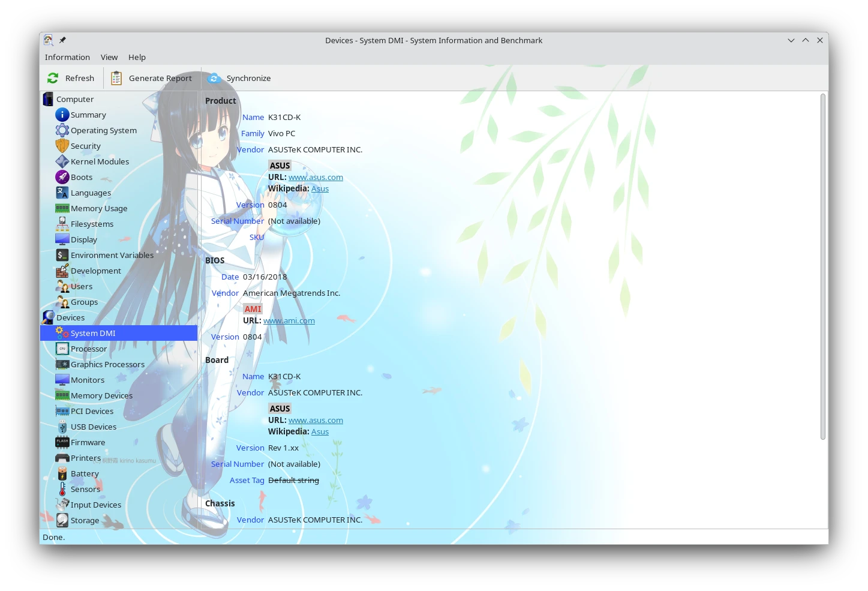Open the Storage disk icon
The image size is (868, 591).
point(62,520)
